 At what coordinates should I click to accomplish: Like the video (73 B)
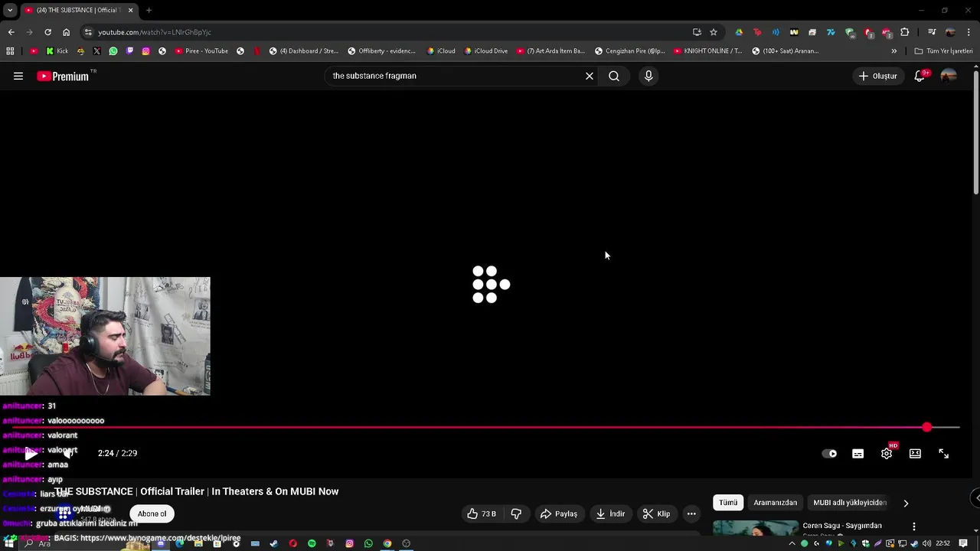pos(482,514)
